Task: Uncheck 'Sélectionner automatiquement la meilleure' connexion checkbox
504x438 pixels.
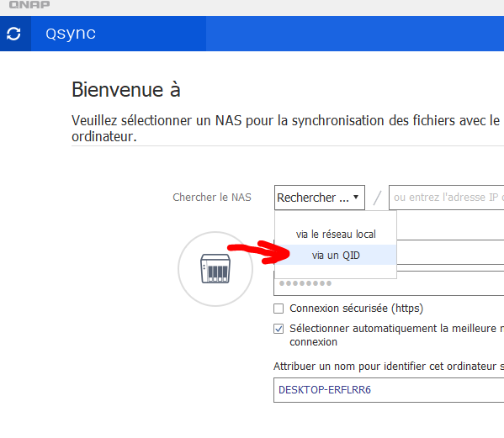Action: point(279,329)
